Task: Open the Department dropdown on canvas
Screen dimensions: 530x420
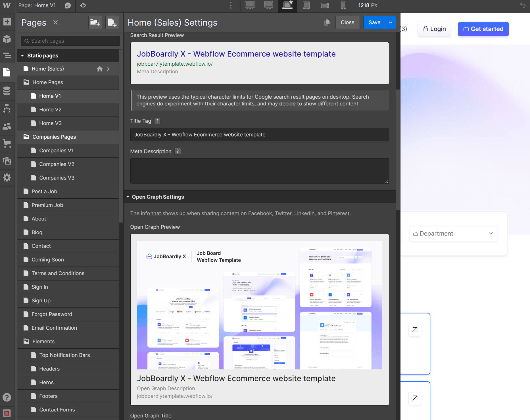Action: (x=453, y=234)
